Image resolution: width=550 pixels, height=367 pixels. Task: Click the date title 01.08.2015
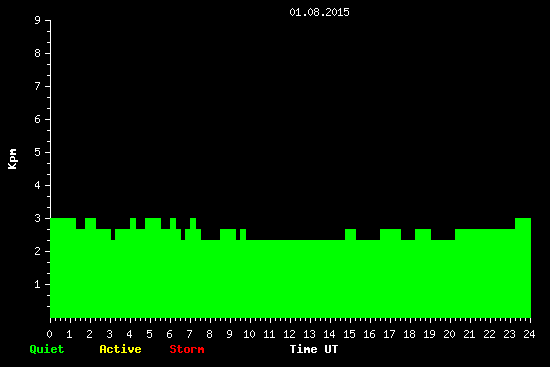tap(319, 12)
